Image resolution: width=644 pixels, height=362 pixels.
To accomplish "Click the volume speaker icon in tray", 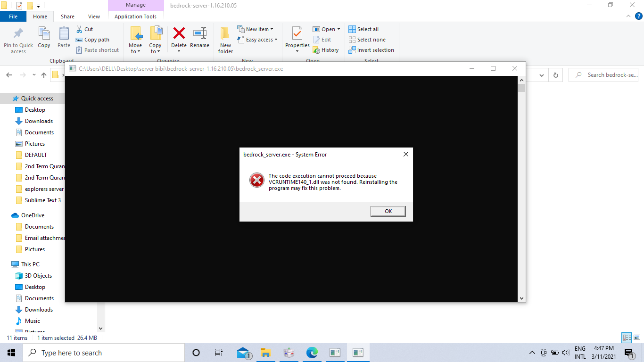I will point(566,353).
